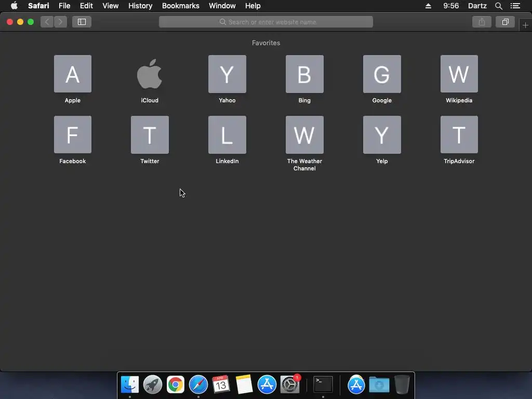Focus the address and search field
Screen dimensions: 532x399
click(266, 22)
